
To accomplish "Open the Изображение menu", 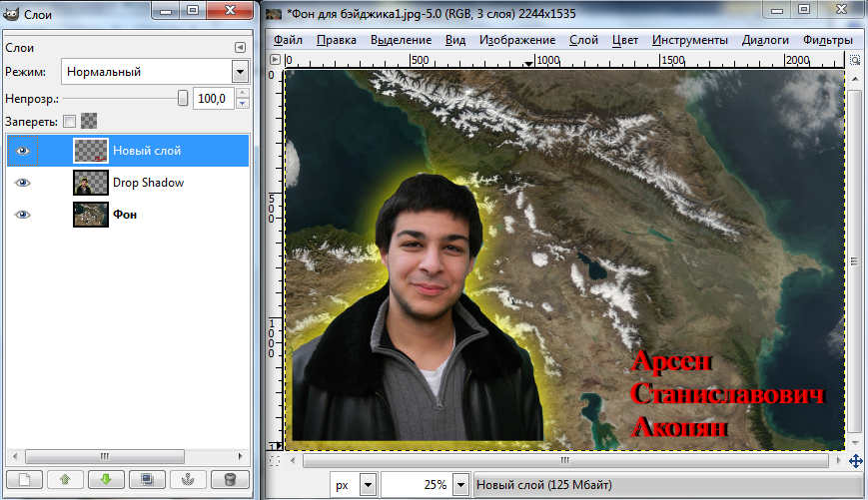I will click(x=517, y=40).
